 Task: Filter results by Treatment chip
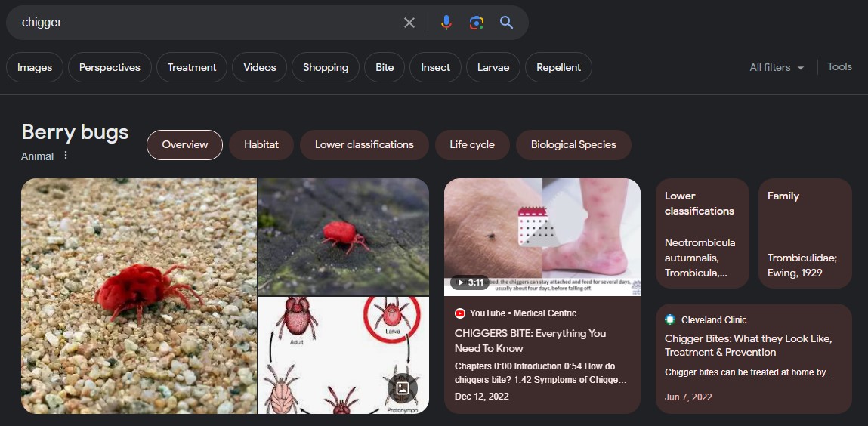click(192, 67)
